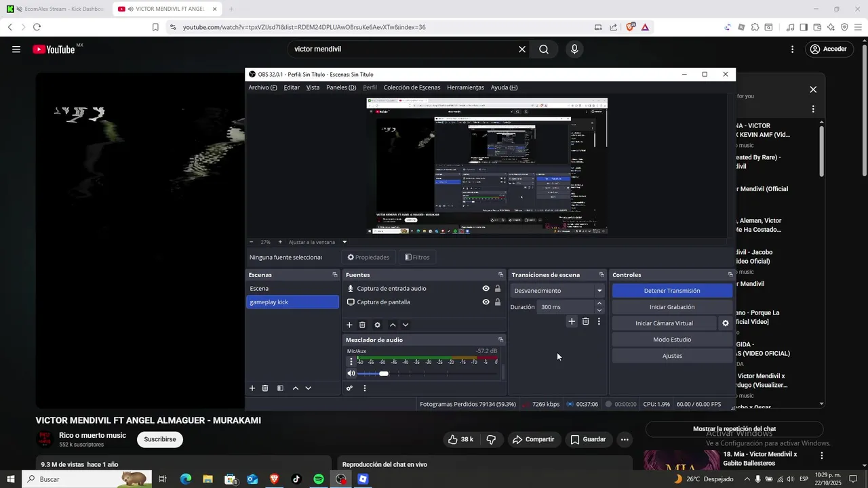Pop out the Escenas dock panel

(335, 275)
